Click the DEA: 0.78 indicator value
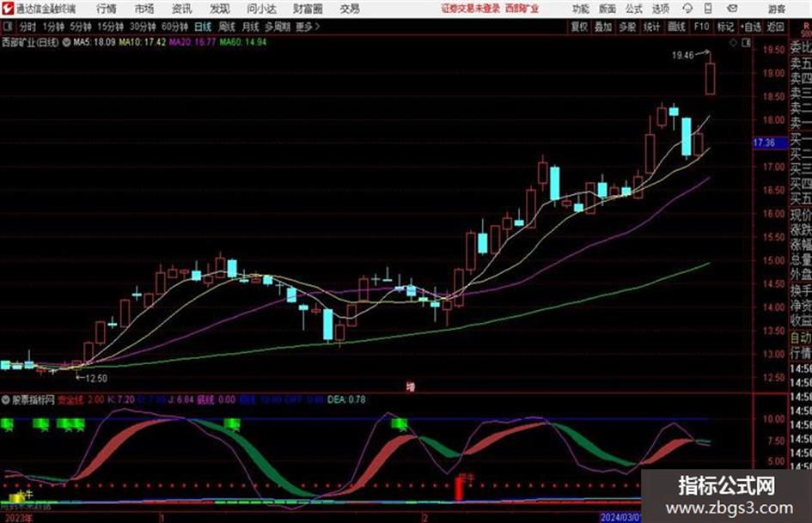812x523 pixels. point(346,399)
